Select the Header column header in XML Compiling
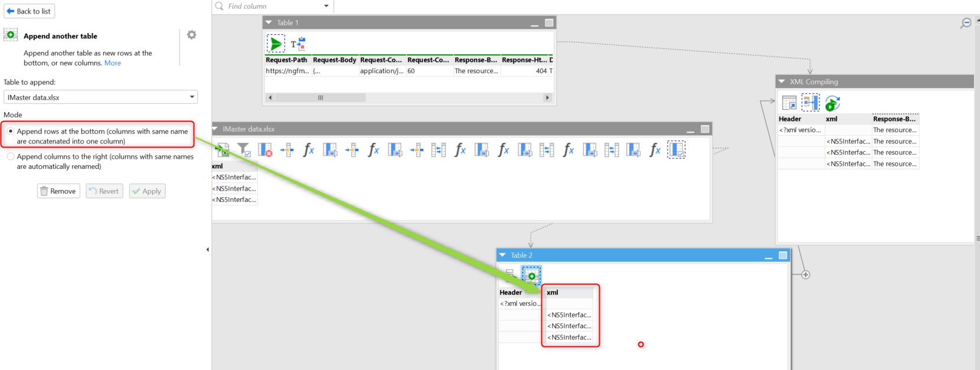Viewport: 980px width, 370px height. (x=801, y=119)
